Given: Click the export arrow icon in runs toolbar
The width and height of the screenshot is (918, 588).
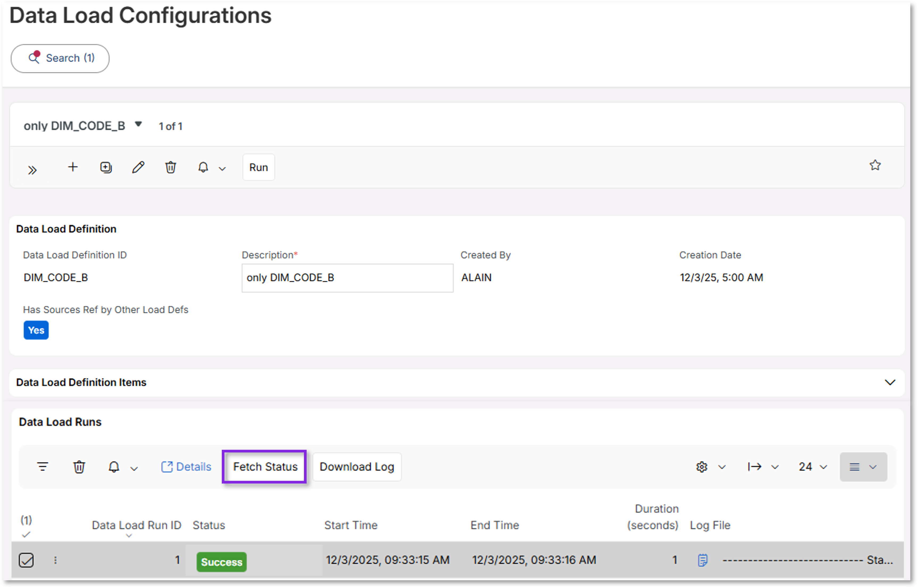Looking at the screenshot, I should pos(754,467).
